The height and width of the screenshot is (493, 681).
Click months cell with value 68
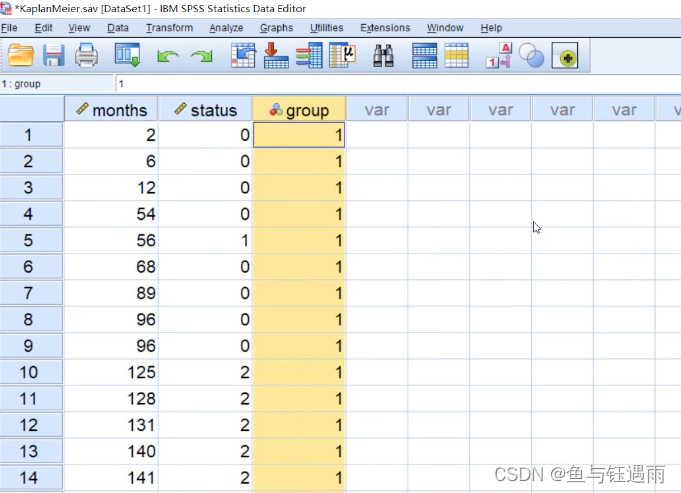click(x=111, y=267)
